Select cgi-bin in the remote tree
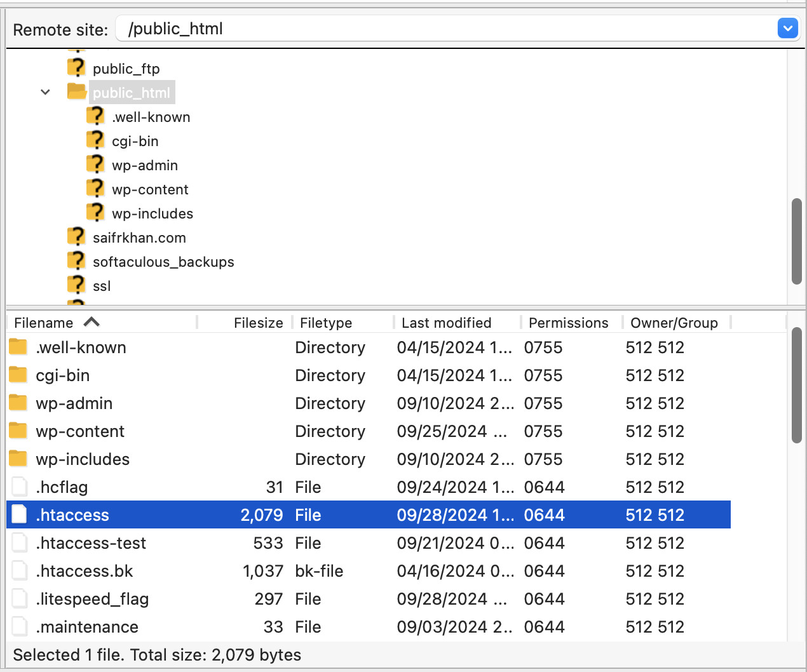 [135, 141]
